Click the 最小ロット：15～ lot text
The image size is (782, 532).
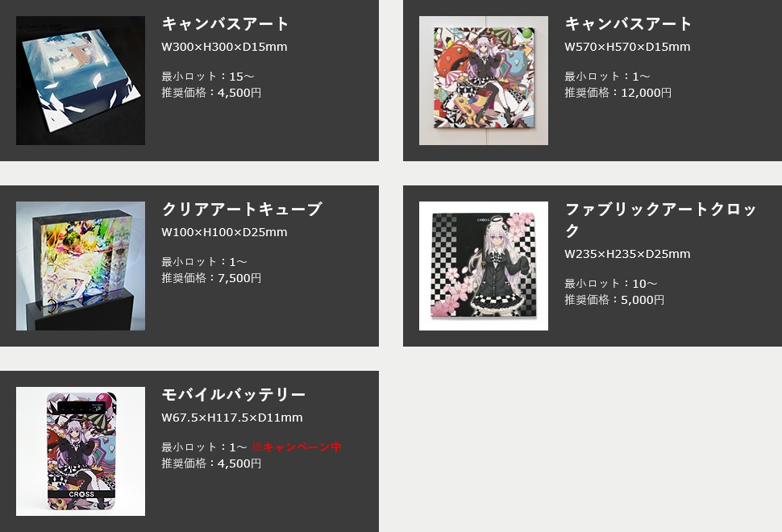tap(208, 77)
